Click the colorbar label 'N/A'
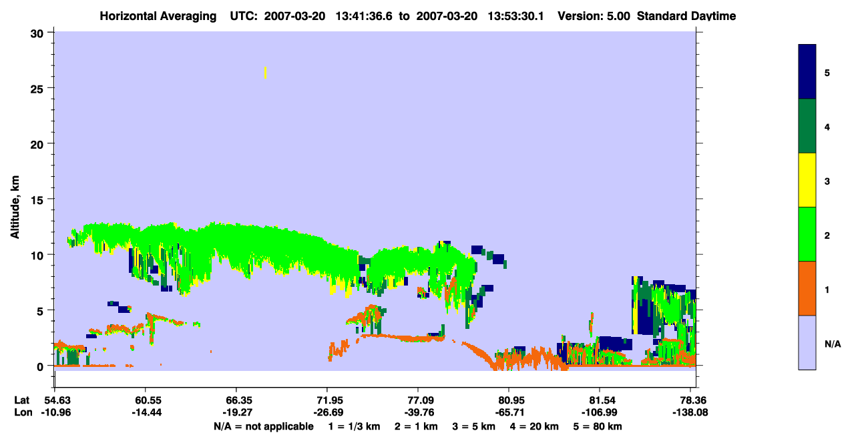This screenshot has width=868, height=445. click(x=833, y=344)
